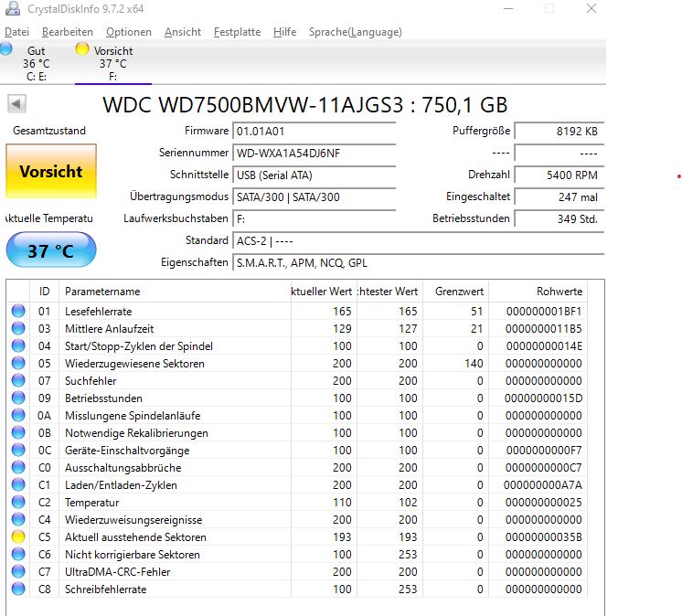Image resolution: width=682 pixels, height=616 pixels.
Task: Click raw value 000000000A7A
Action: [543, 485]
